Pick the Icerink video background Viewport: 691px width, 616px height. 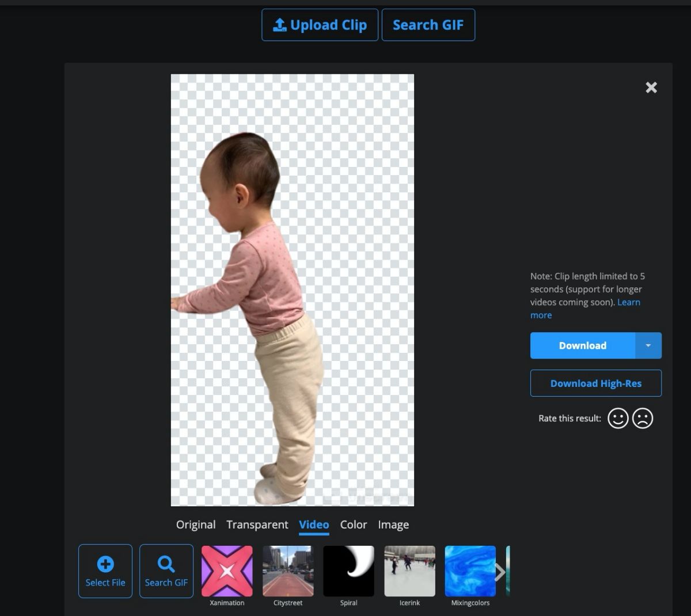(x=409, y=571)
